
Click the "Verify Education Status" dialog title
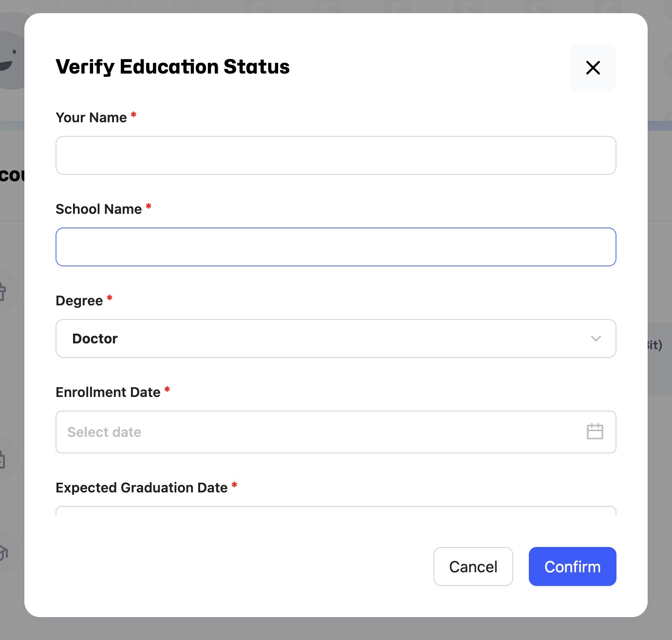(173, 67)
